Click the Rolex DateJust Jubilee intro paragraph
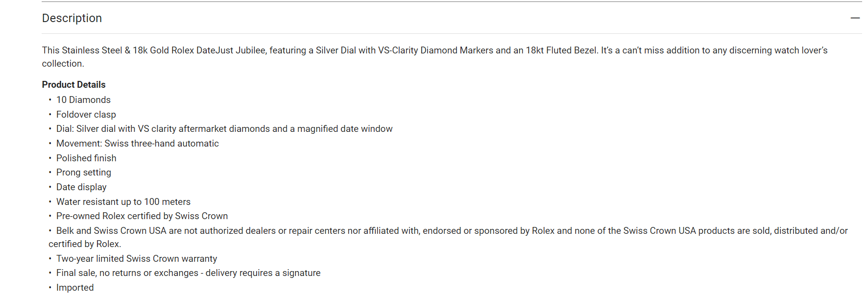The height and width of the screenshot is (300, 868). (x=343, y=50)
